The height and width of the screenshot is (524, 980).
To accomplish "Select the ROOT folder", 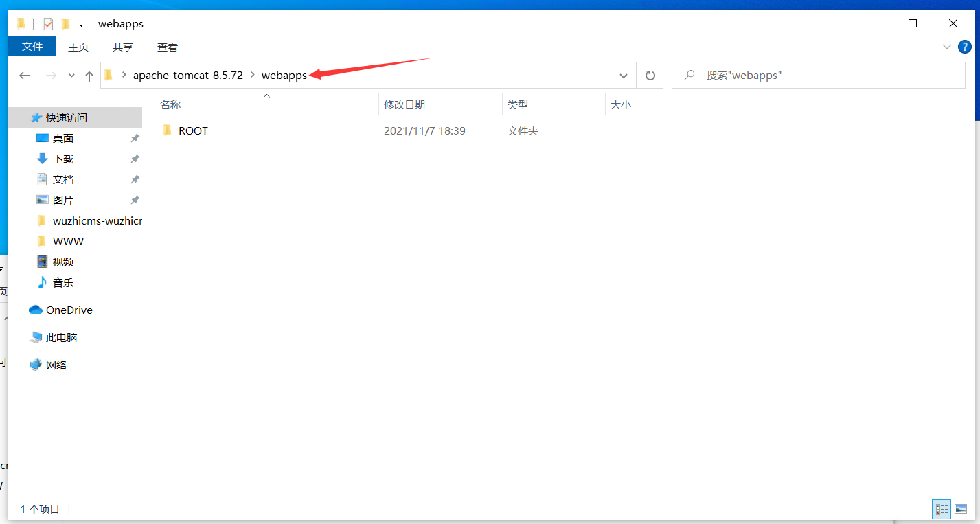I will click(x=193, y=130).
